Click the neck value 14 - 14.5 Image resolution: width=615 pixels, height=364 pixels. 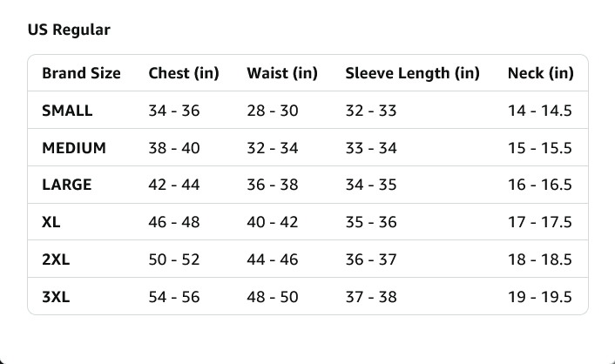pyautogui.click(x=540, y=111)
